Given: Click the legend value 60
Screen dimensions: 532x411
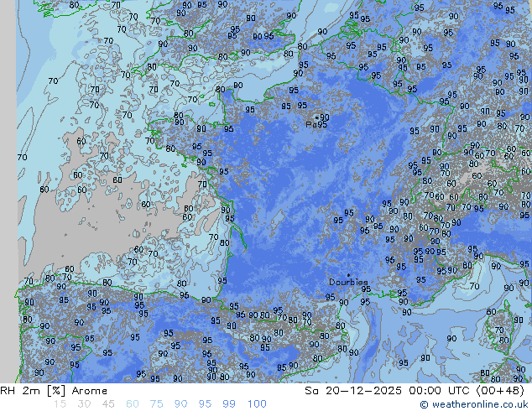Looking at the screenshot, I should [133, 404].
